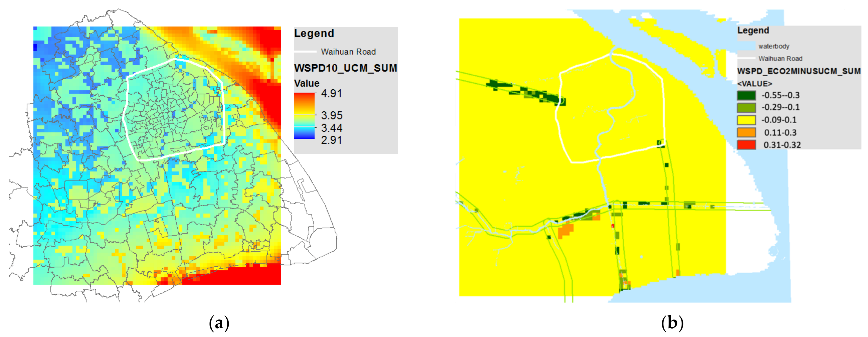Click the WSPD10_UCM_SUM layer title
Viewport: 868px width, 337px height.
[345, 68]
